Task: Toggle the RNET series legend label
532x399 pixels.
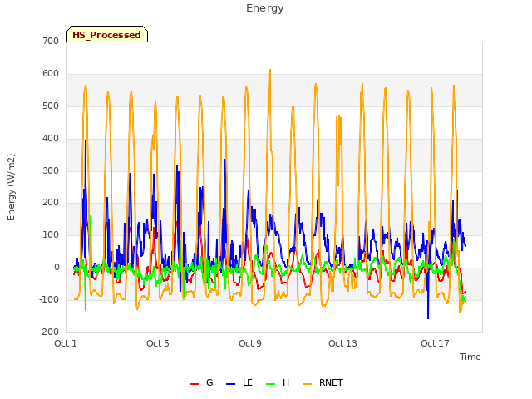Action: pyautogui.click(x=331, y=382)
